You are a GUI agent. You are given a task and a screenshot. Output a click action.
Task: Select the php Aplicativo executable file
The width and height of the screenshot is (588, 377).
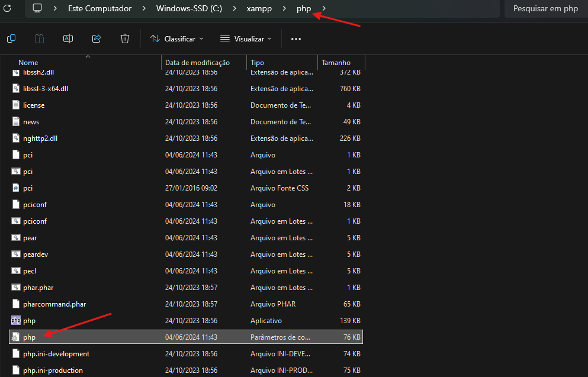coord(29,320)
